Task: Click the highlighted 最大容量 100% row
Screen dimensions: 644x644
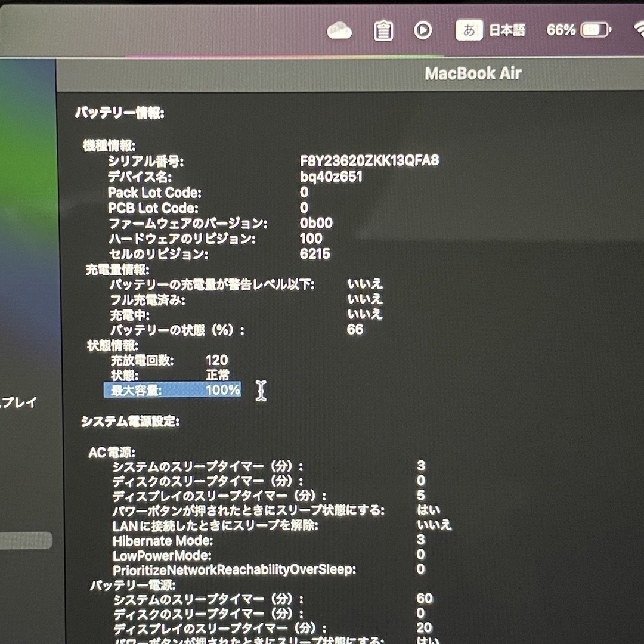Action: click(172, 390)
